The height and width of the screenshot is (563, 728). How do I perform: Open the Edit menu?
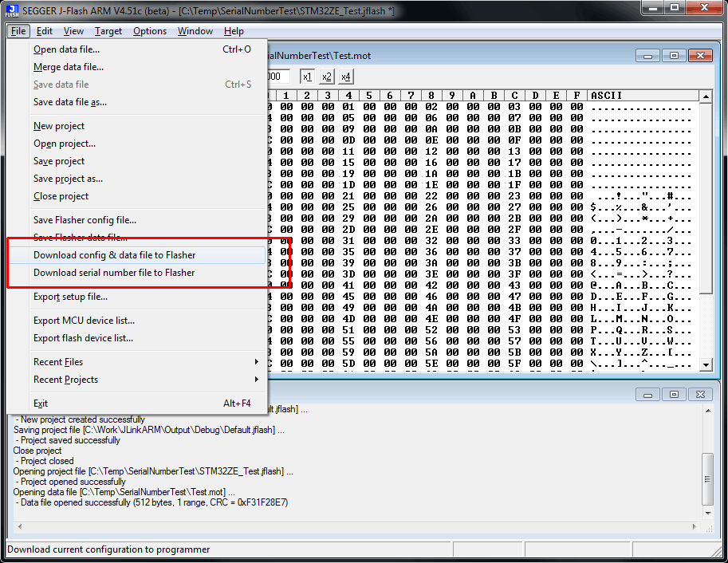coord(44,31)
